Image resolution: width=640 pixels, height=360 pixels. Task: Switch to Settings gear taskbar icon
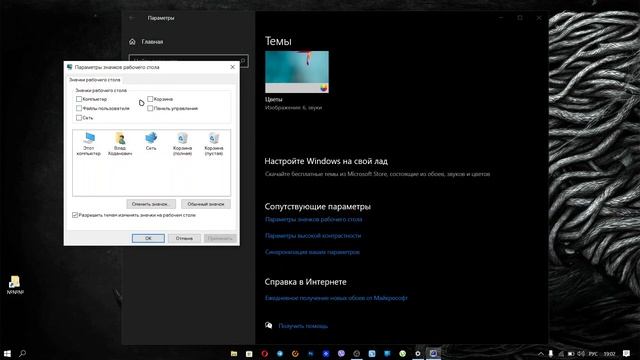point(418,353)
